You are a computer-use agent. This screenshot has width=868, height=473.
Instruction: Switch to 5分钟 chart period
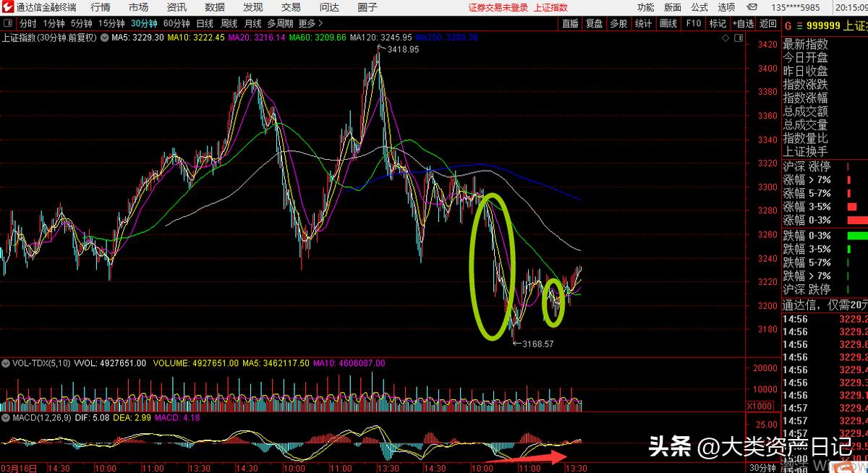coord(82,23)
